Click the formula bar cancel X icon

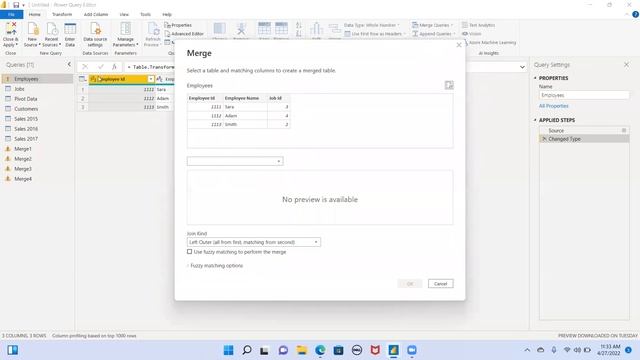tap(85, 67)
